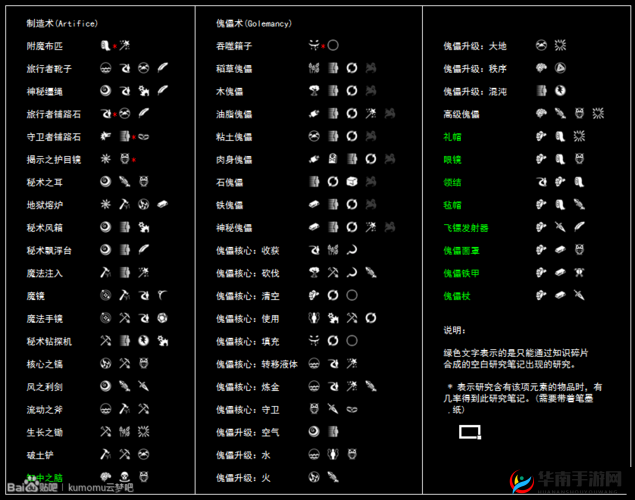The image size is (635, 500).
Task: Click the water icon in 流动之斧 row
Action: [105, 409]
